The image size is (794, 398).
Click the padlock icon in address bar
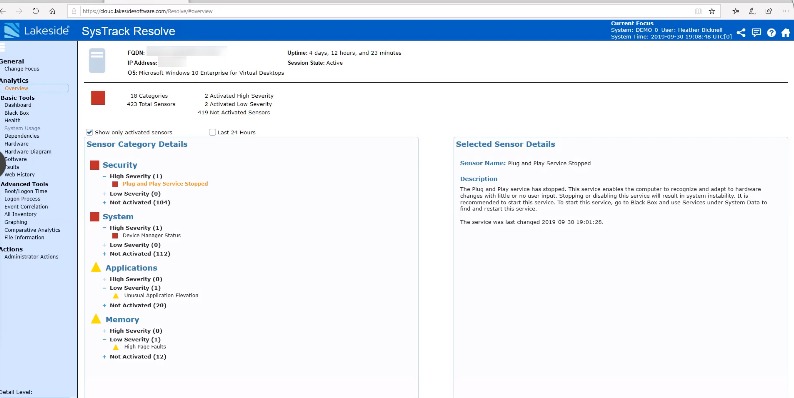[74, 11]
